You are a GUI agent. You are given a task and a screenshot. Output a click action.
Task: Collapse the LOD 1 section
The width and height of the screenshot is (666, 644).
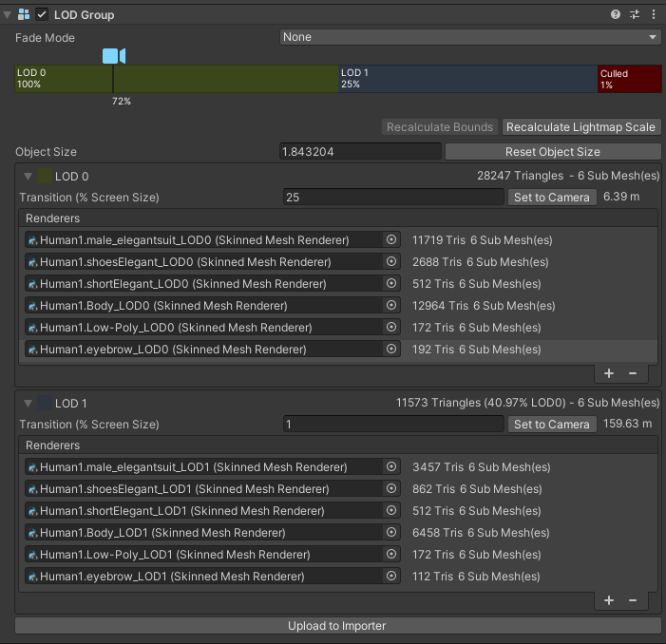pos(29,403)
